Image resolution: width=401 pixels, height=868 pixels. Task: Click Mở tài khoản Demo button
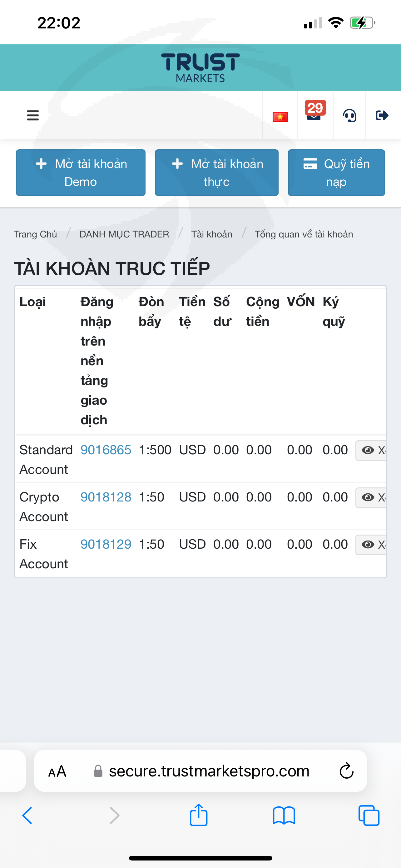coord(81,172)
